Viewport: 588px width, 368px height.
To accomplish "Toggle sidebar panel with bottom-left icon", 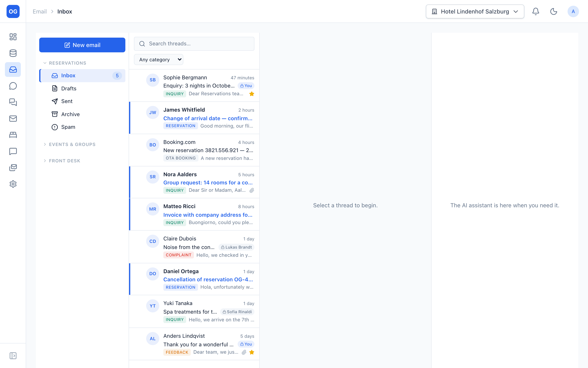I will click(13, 356).
